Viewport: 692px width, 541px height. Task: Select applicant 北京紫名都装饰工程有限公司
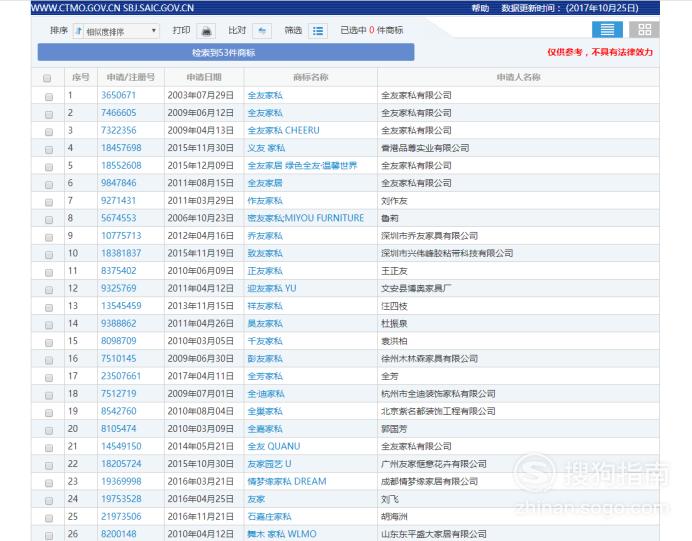(438, 411)
